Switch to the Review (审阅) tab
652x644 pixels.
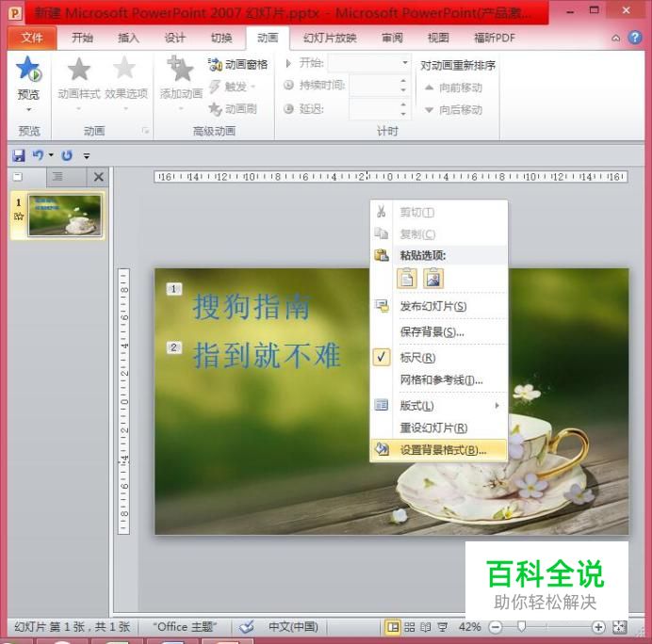click(x=392, y=39)
